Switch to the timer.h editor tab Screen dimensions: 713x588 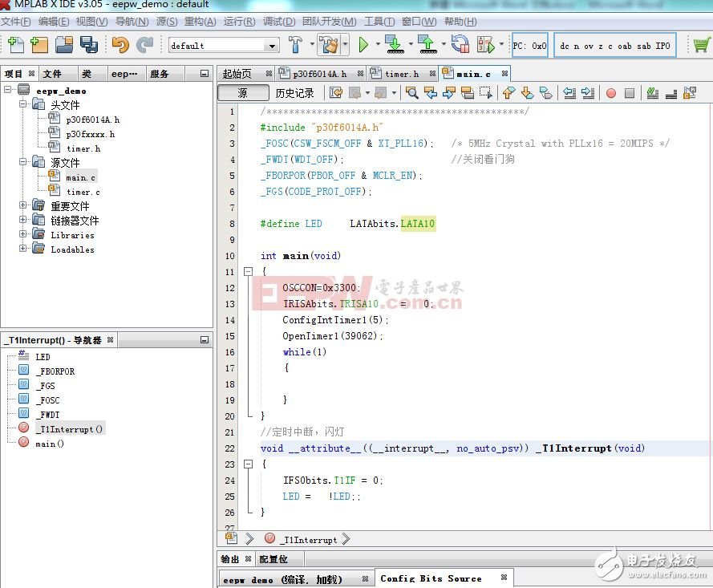coord(401,74)
